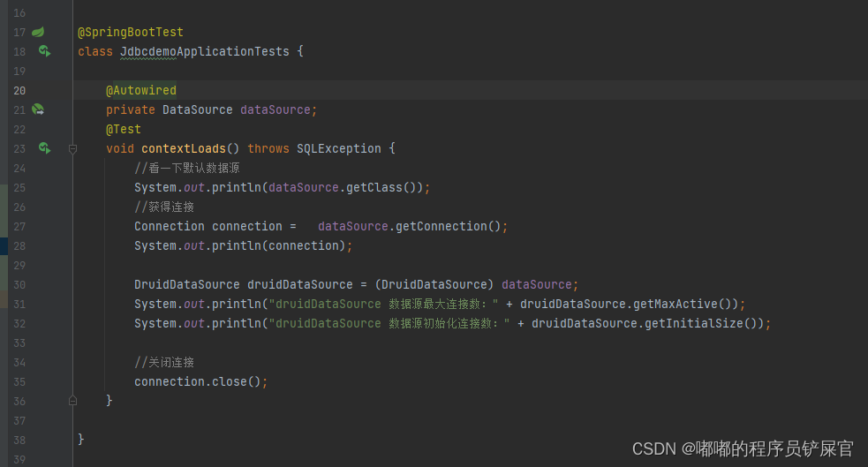This screenshot has height=467, width=868.
Task: Click the getConnection() call on line 27
Action: [x=449, y=226]
